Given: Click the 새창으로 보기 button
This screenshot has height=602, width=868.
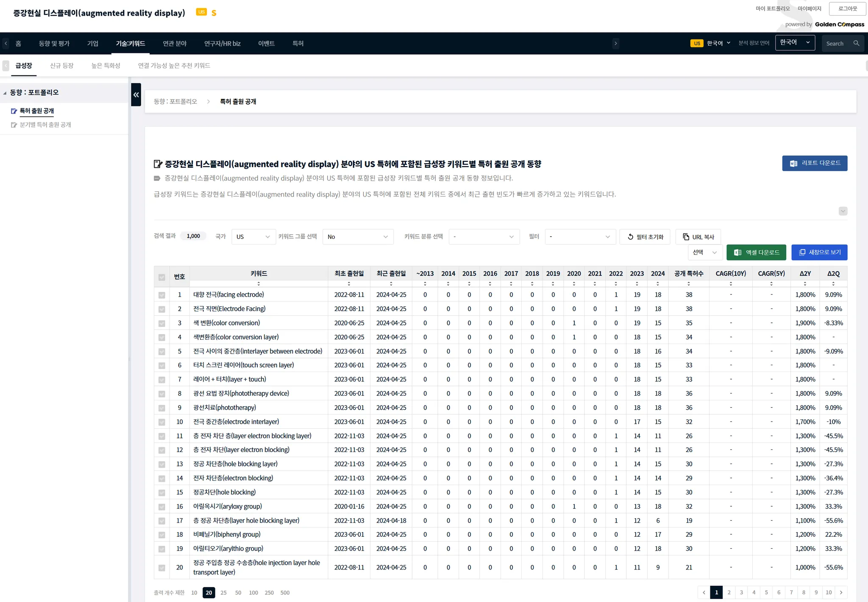Looking at the screenshot, I should [x=819, y=252].
